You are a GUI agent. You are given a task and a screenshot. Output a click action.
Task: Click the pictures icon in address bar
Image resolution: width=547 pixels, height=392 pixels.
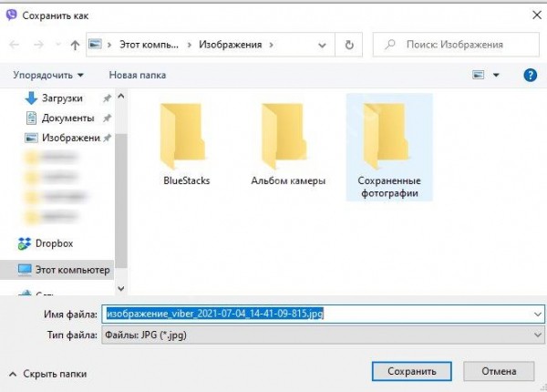point(95,45)
